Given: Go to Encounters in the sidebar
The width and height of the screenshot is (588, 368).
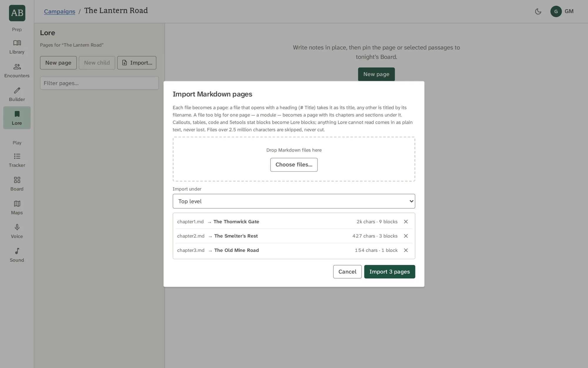Looking at the screenshot, I should click(x=17, y=71).
